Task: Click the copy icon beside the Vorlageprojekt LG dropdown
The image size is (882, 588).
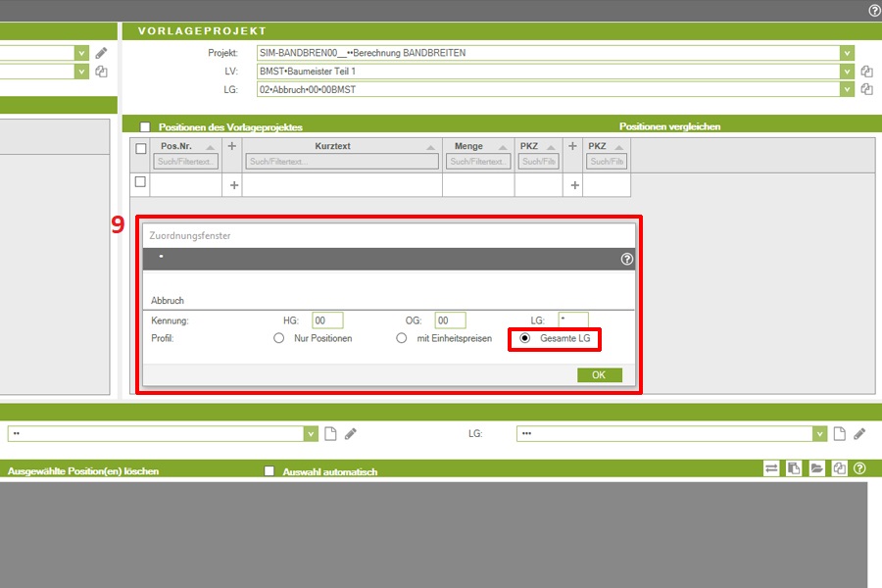Action: 866,89
